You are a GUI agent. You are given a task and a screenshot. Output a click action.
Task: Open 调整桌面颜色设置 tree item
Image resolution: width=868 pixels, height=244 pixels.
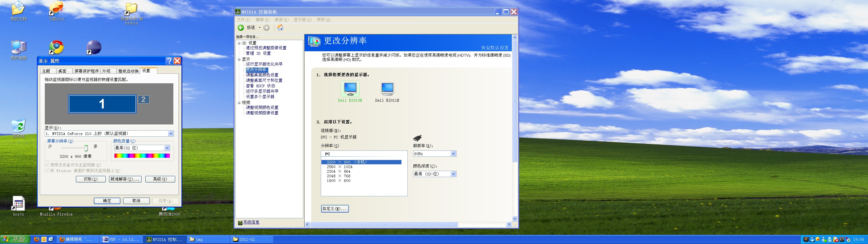coord(262,75)
